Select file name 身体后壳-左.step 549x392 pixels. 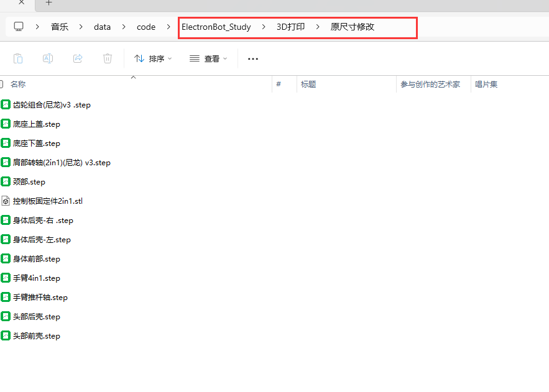[42, 240]
